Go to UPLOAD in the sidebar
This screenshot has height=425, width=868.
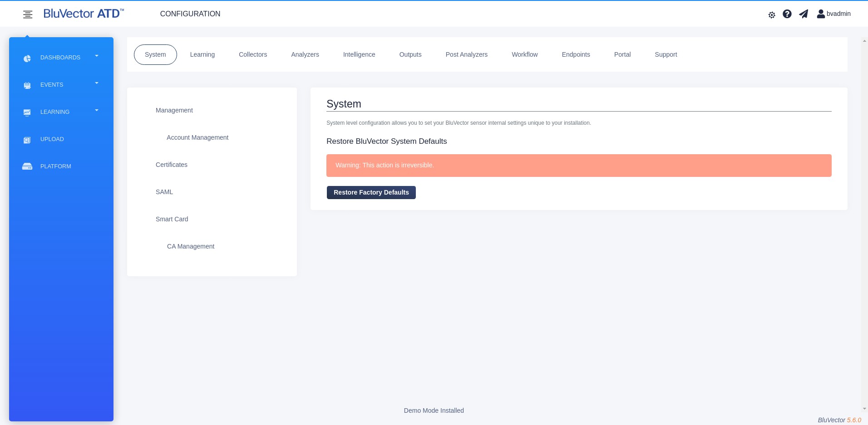pyautogui.click(x=52, y=139)
